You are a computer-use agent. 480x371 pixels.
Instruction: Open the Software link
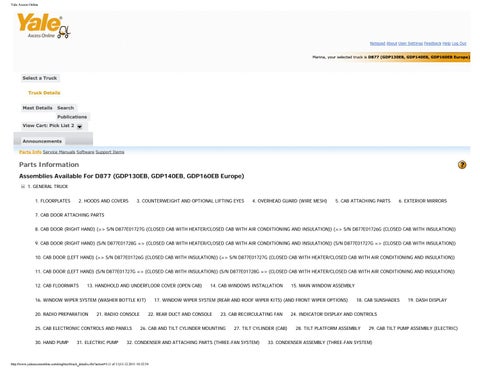[x=85, y=152]
